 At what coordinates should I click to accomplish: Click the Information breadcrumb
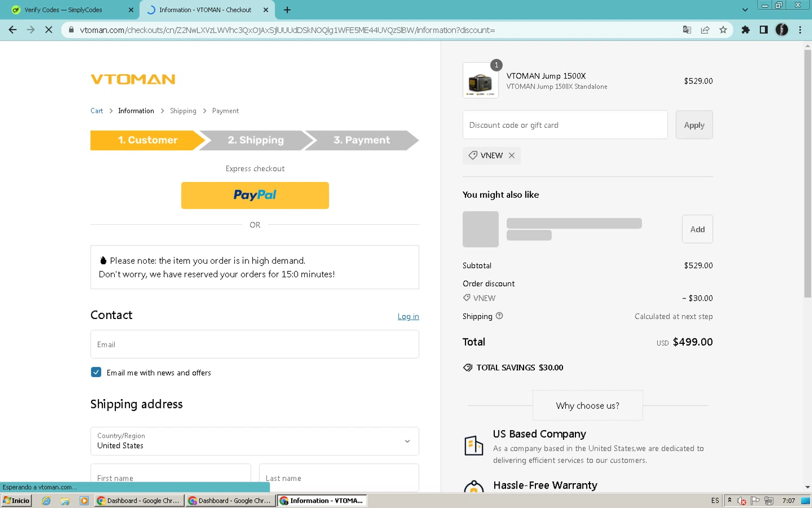(x=136, y=111)
